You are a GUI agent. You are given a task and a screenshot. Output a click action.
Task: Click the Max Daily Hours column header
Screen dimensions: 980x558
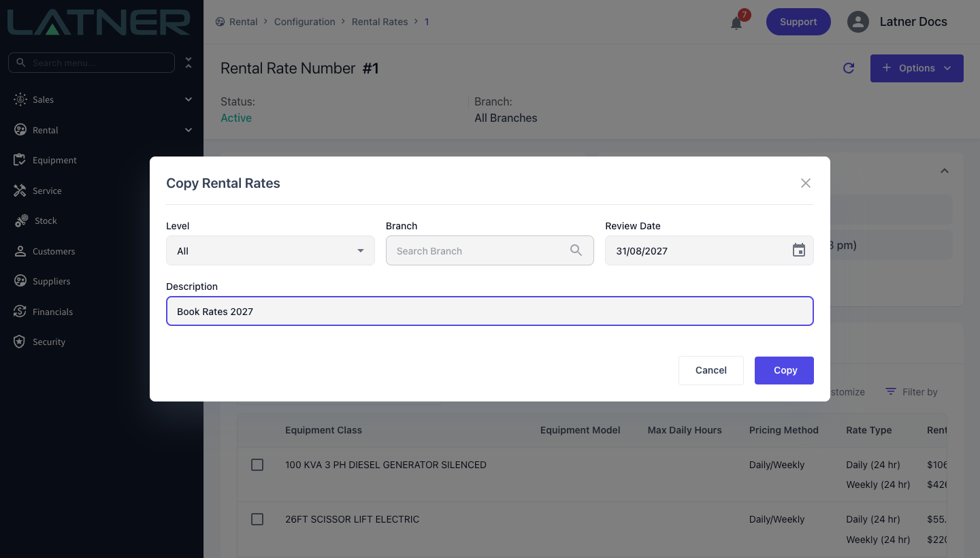684,430
